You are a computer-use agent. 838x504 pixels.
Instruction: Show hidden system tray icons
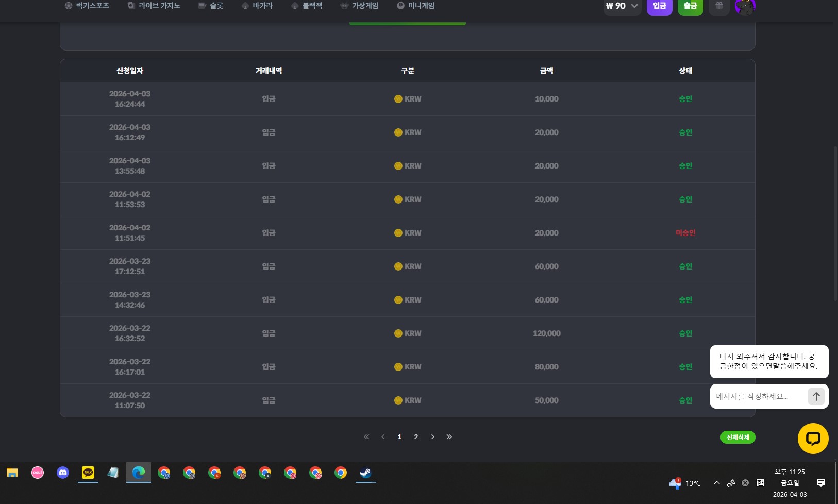[x=716, y=483]
